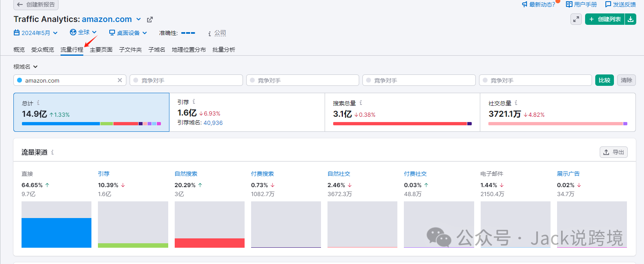Click the third 竞争对手 input field
The image size is (644, 264).
[x=419, y=80]
